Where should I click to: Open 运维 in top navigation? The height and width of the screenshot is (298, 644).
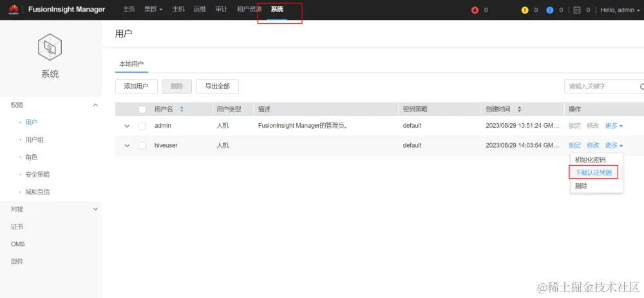pyautogui.click(x=200, y=10)
